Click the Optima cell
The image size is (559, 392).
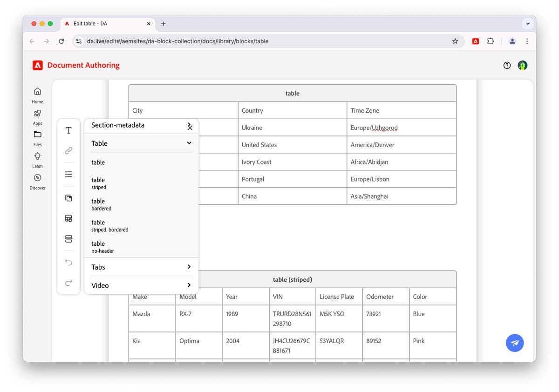[x=199, y=345]
